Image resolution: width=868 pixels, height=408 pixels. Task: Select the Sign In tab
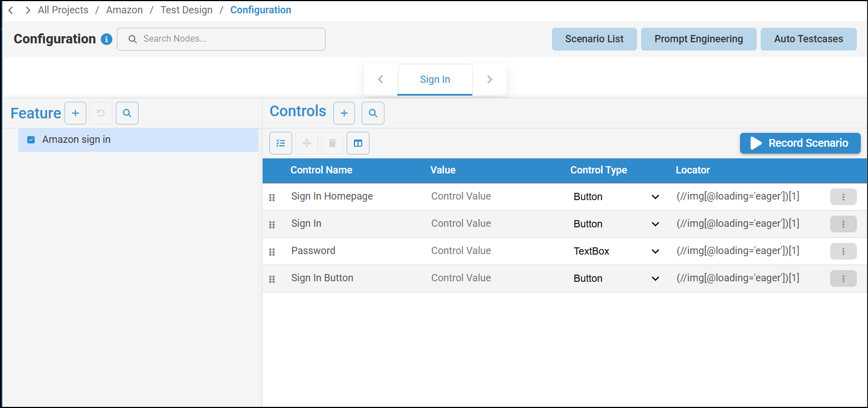[x=435, y=79]
